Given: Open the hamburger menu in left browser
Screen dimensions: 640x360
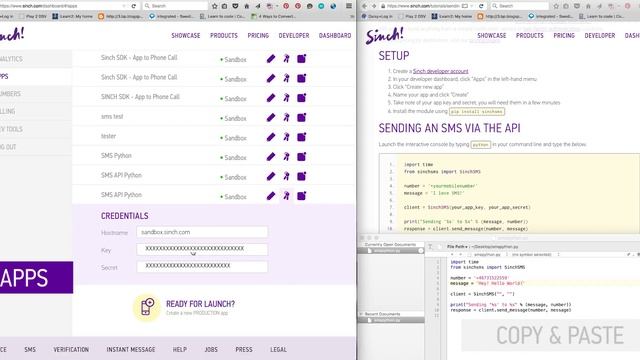Looking at the screenshot, I should pos(349,6).
